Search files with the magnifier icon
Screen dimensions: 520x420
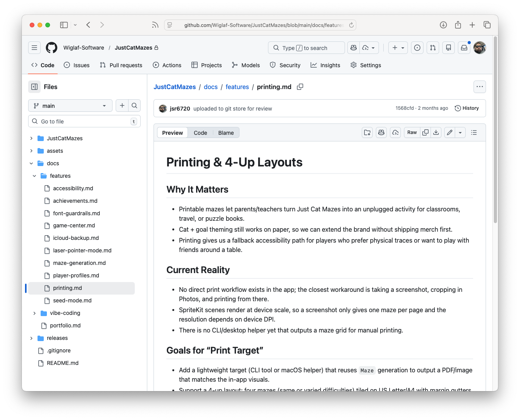(134, 105)
